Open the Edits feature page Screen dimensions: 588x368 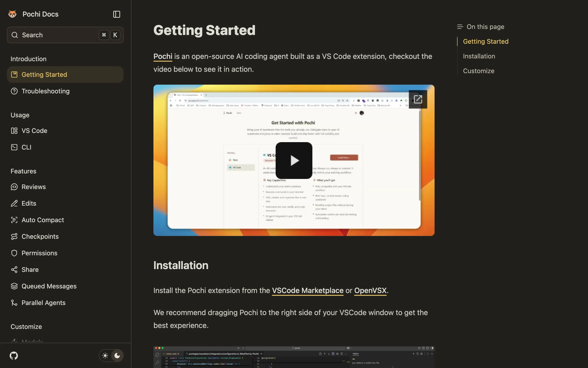point(65,204)
